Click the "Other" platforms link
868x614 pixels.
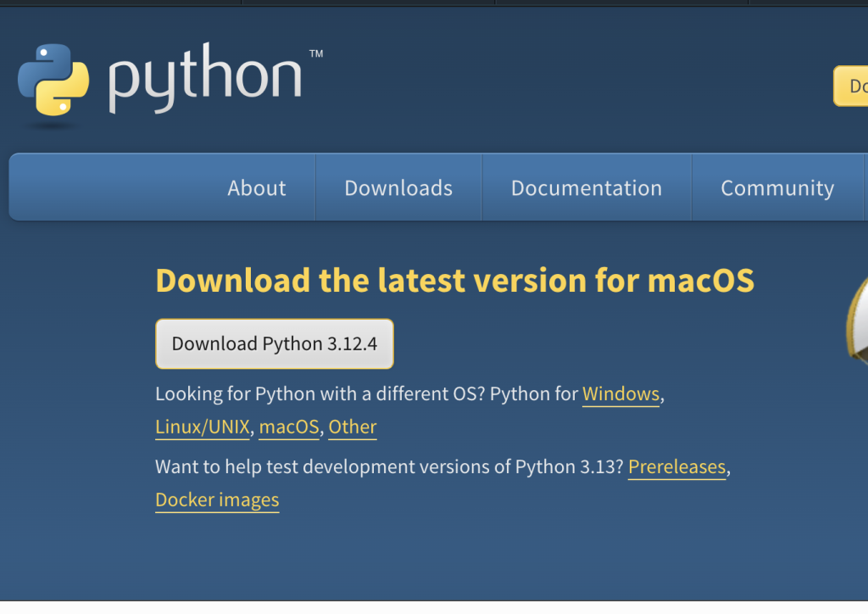click(x=352, y=427)
